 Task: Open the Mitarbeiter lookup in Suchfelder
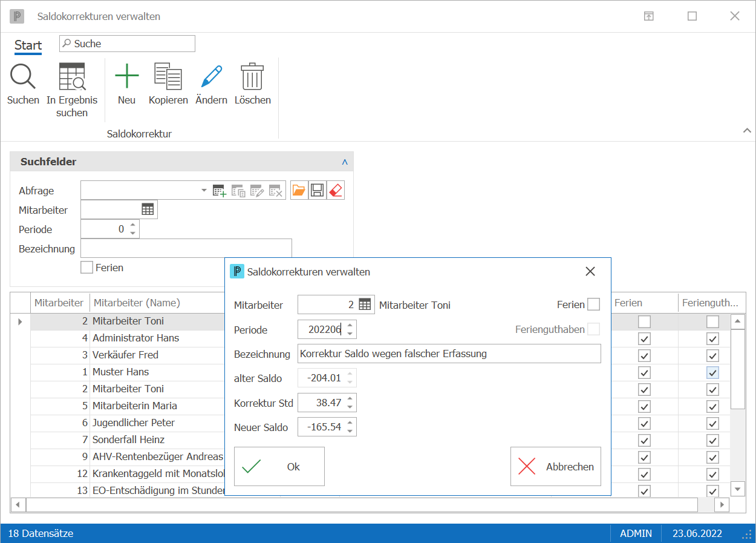tap(148, 209)
